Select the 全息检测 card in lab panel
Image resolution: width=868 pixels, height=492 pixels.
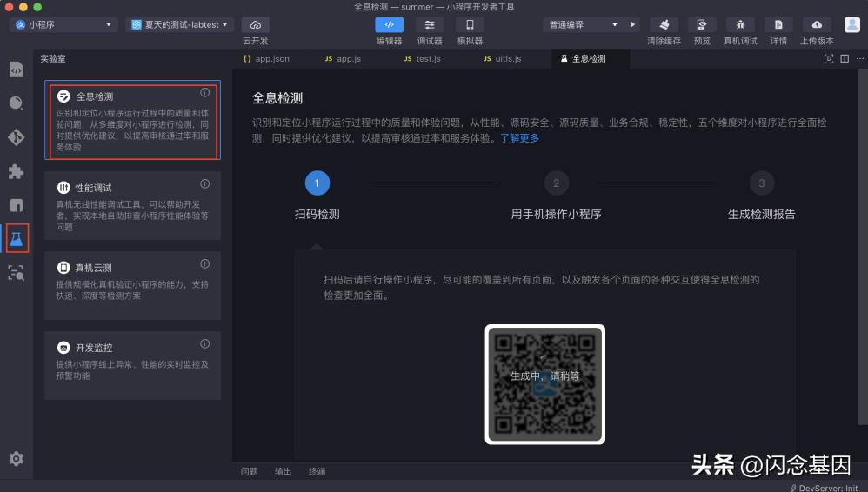[x=133, y=120]
